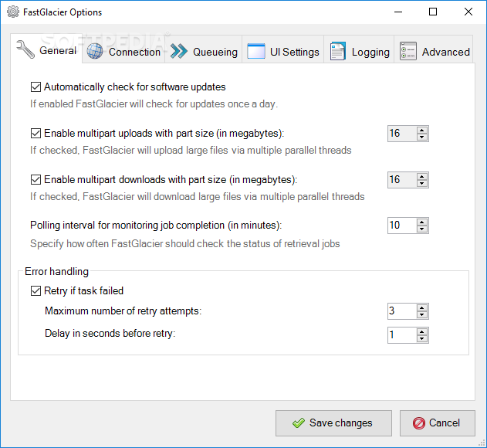Increase multipart upload part size
487x448 pixels.
click(421, 131)
